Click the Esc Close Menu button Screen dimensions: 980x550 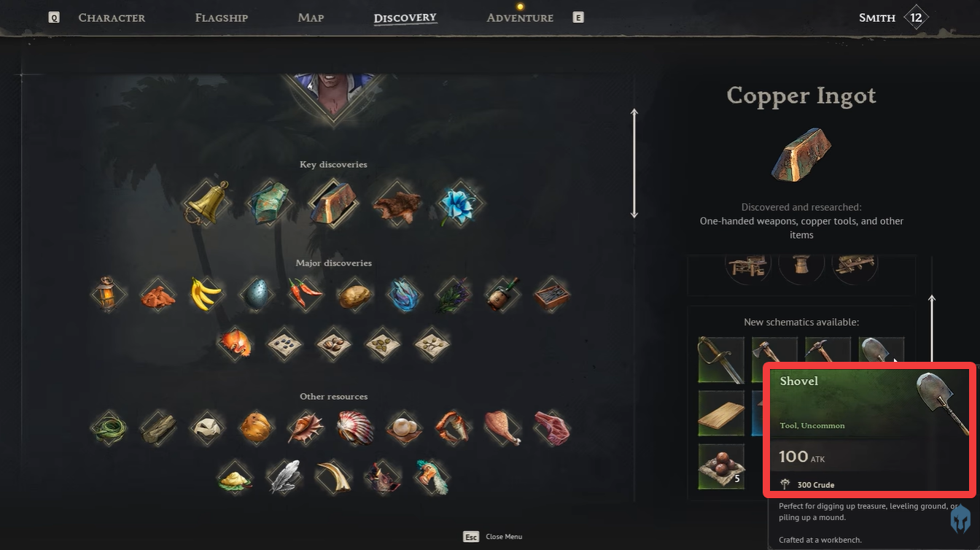[493, 537]
